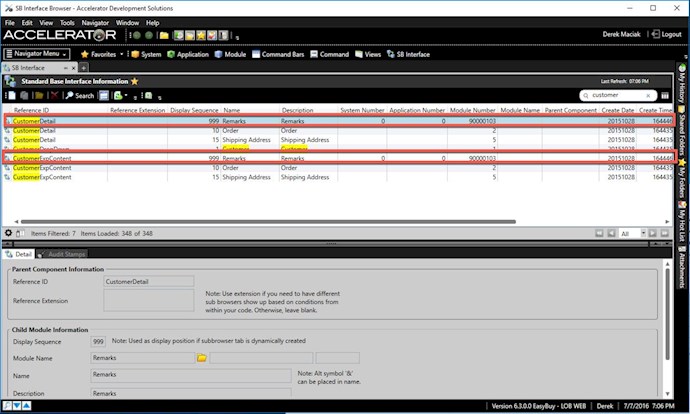Open My History side panel
The width and height of the screenshot is (690, 414).
tap(682, 83)
